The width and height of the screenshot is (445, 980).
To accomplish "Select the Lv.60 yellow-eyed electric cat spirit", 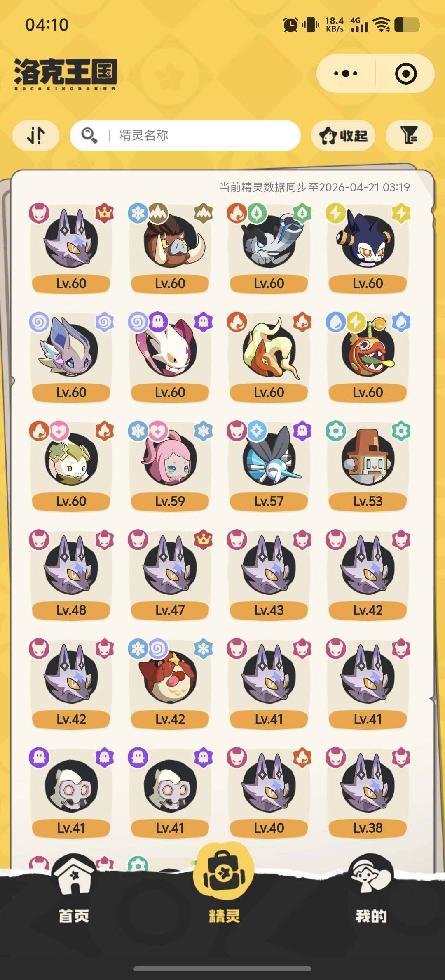I will tap(368, 248).
